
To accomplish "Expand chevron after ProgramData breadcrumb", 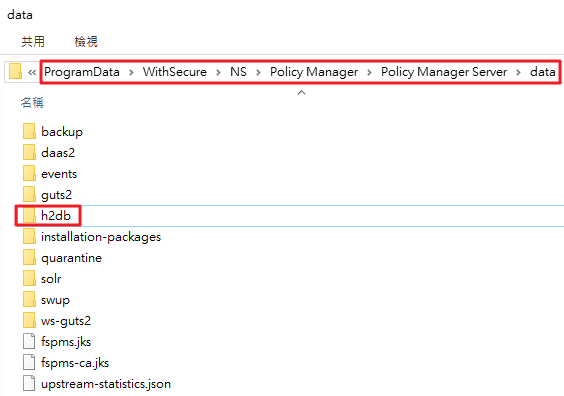I will point(131,72).
